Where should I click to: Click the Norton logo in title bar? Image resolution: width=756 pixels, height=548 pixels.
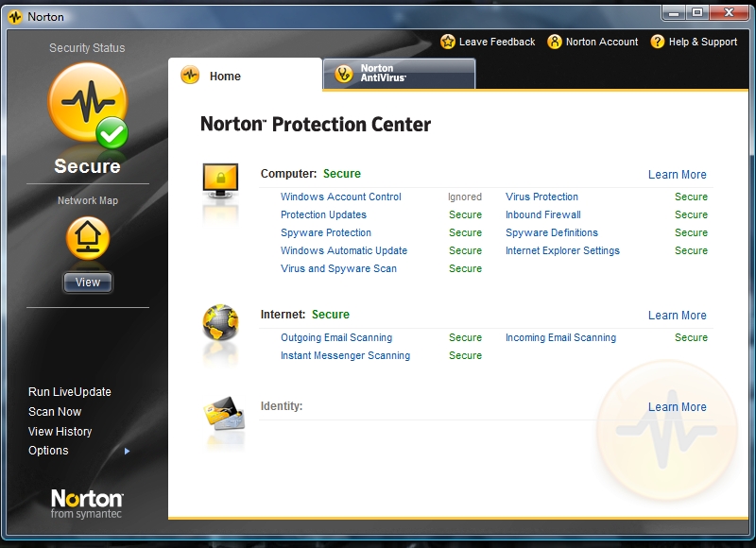[15, 17]
